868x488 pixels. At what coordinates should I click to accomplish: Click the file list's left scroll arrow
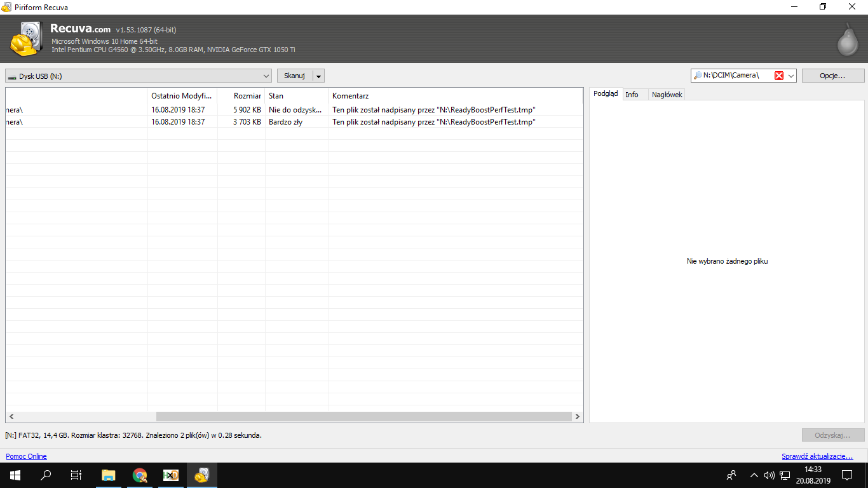point(11,417)
